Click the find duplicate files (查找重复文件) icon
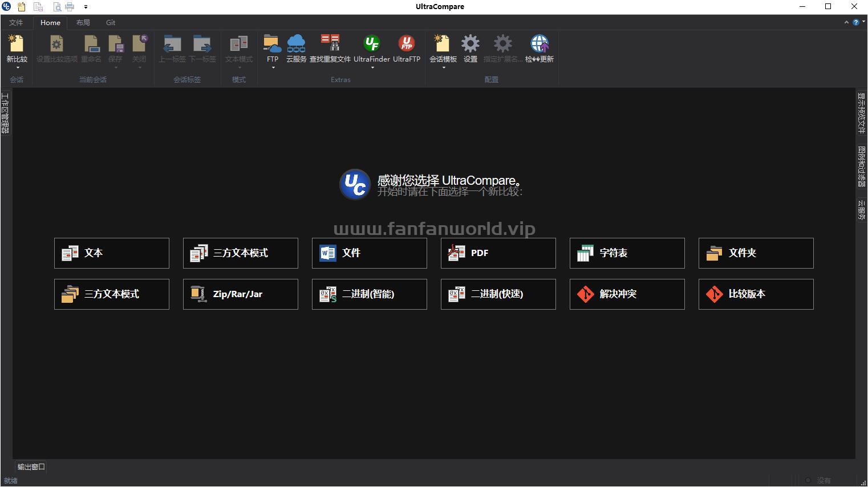This screenshot has height=487, width=868. click(x=330, y=44)
